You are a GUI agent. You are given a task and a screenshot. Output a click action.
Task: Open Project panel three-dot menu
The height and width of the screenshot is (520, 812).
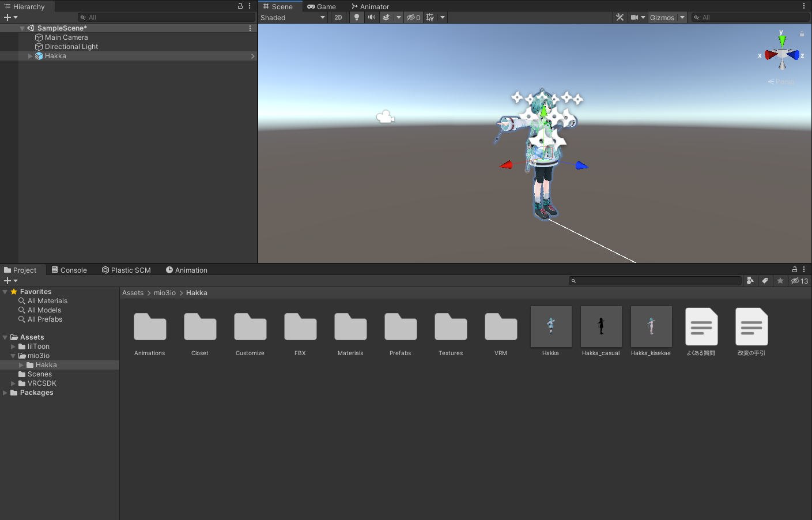804,269
